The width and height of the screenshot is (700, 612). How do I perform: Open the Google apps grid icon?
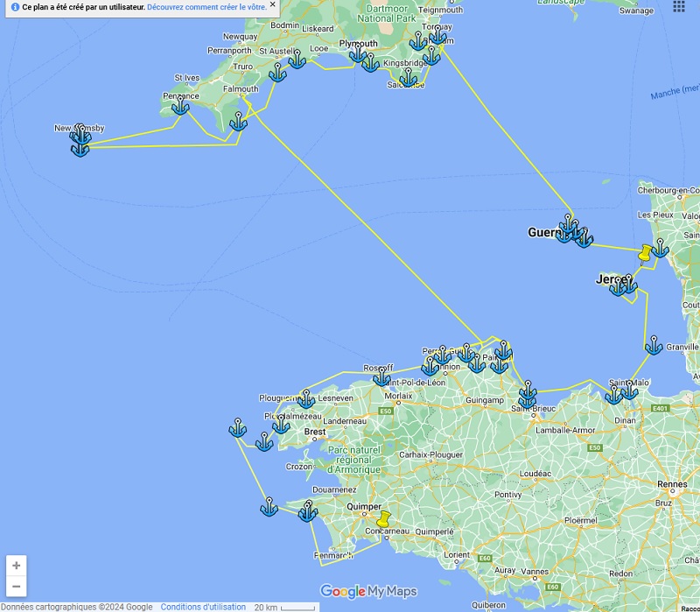[679, 6]
